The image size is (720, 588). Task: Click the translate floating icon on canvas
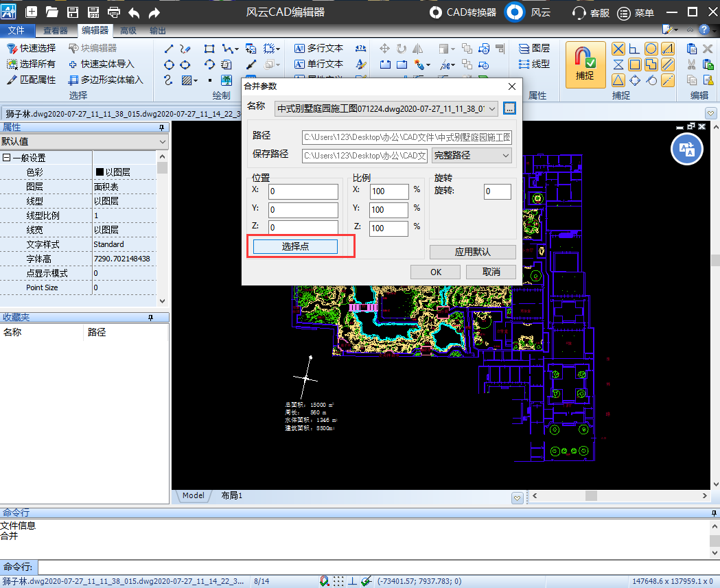[x=688, y=149]
